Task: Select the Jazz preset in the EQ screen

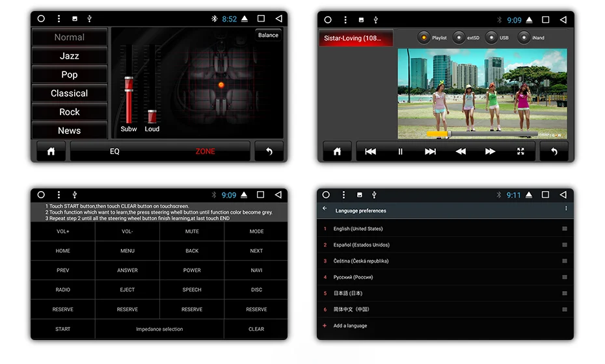Action: click(x=70, y=56)
